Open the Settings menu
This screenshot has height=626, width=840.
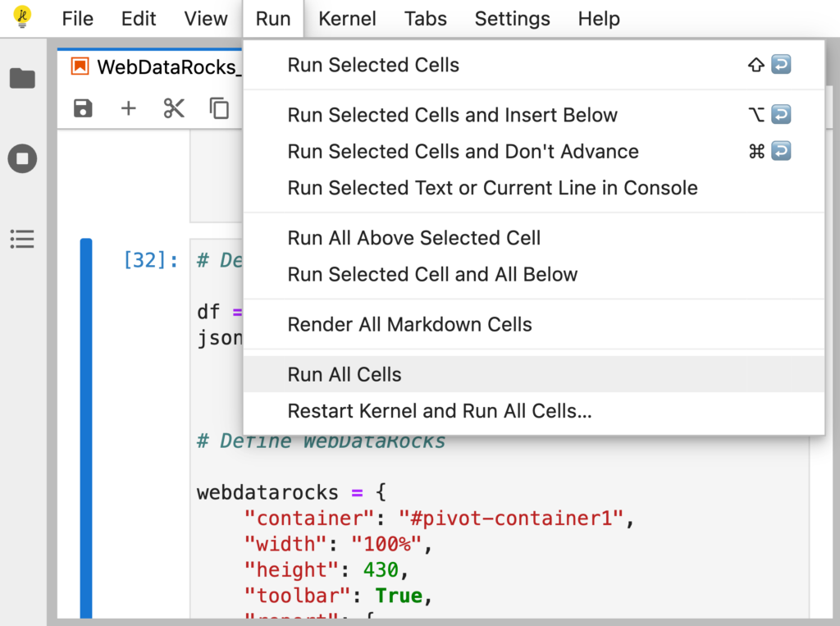point(512,19)
